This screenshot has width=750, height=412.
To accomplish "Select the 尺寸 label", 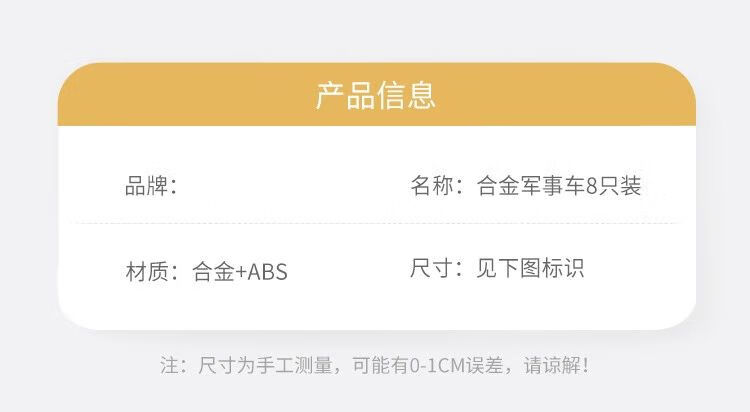I will point(432,268).
